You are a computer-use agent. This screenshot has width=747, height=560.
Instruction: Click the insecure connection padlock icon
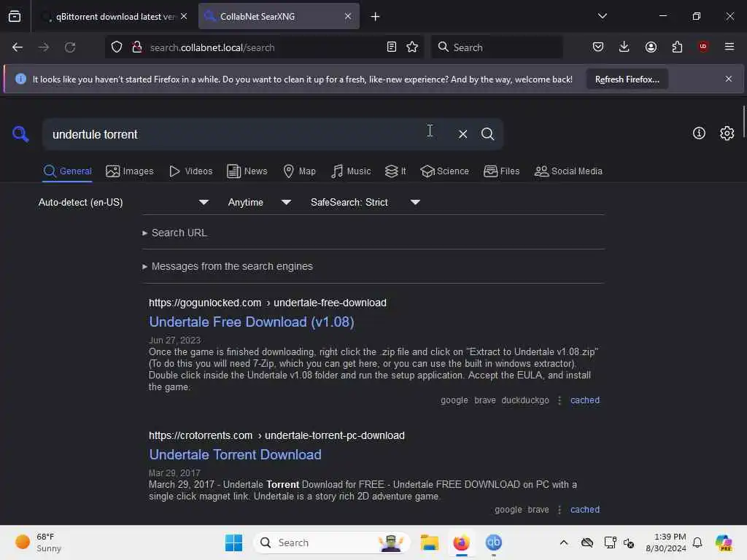pos(137,47)
